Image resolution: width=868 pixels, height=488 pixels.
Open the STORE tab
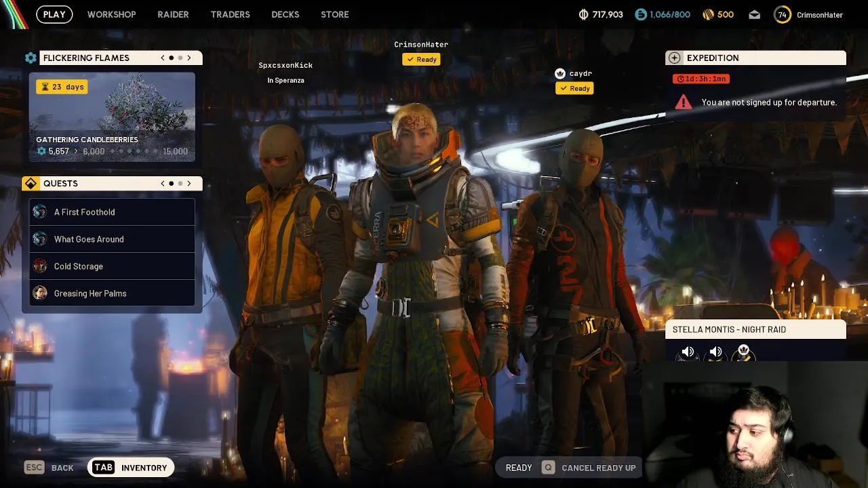(335, 14)
